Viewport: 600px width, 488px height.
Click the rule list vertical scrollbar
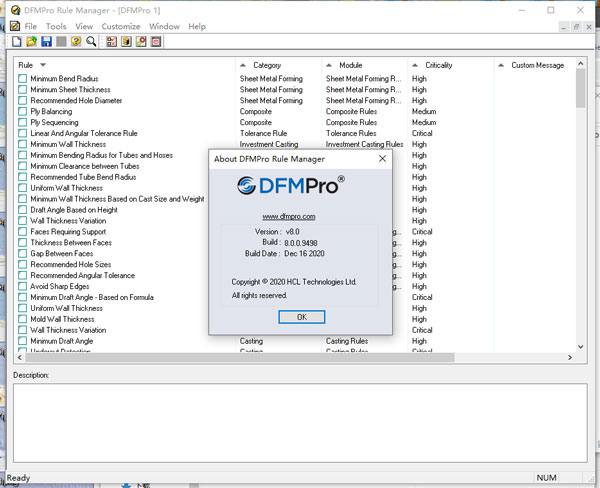pyautogui.click(x=581, y=200)
